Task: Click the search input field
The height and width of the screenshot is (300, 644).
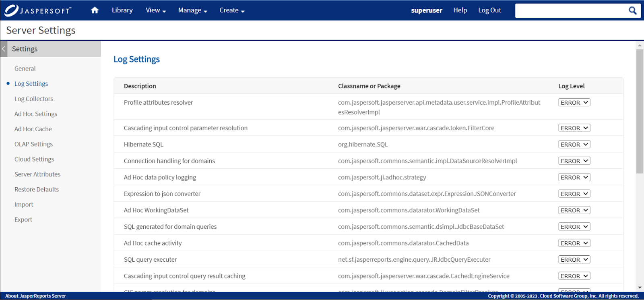Action: point(571,10)
